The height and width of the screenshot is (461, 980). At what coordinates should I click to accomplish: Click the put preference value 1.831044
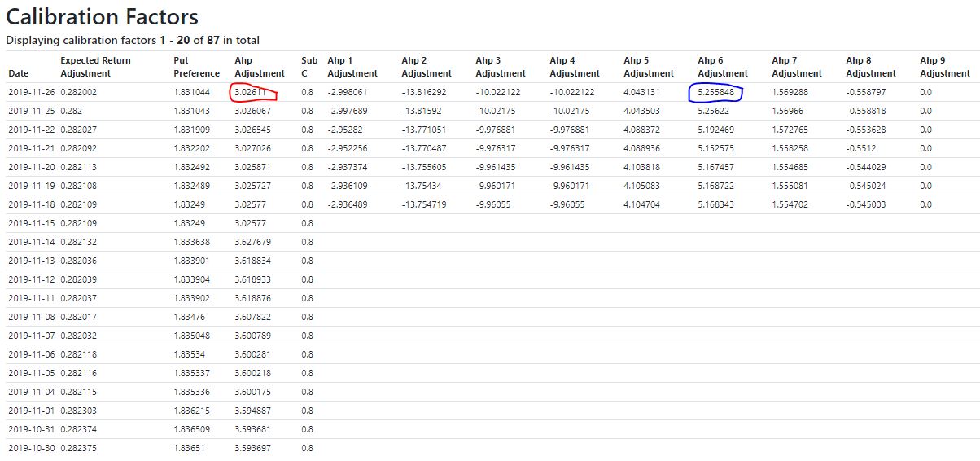[191, 93]
